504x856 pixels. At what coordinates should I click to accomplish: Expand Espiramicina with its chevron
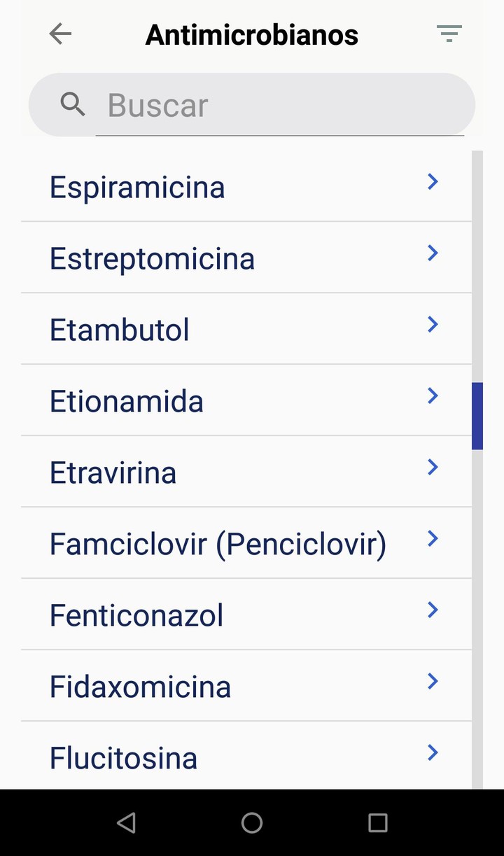click(x=433, y=182)
